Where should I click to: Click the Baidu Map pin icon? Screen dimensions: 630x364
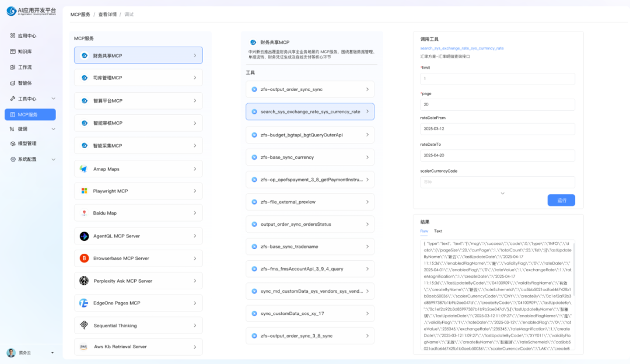(84, 213)
